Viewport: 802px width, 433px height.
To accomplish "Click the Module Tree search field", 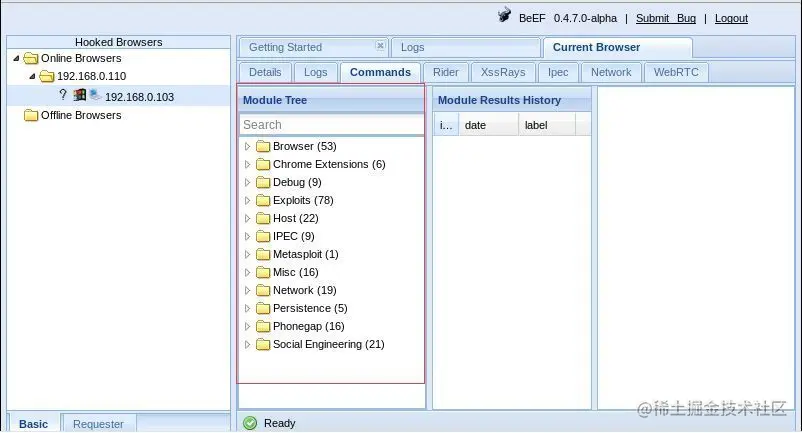I will point(331,125).
